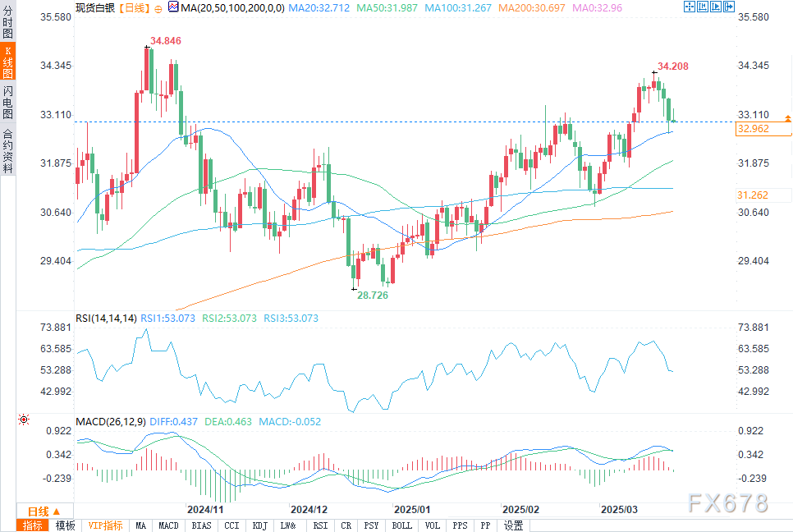This screenshot has width=793, height=532.
Task: Click the MA200:30.697 value
Action: click(x=531, y=8)
